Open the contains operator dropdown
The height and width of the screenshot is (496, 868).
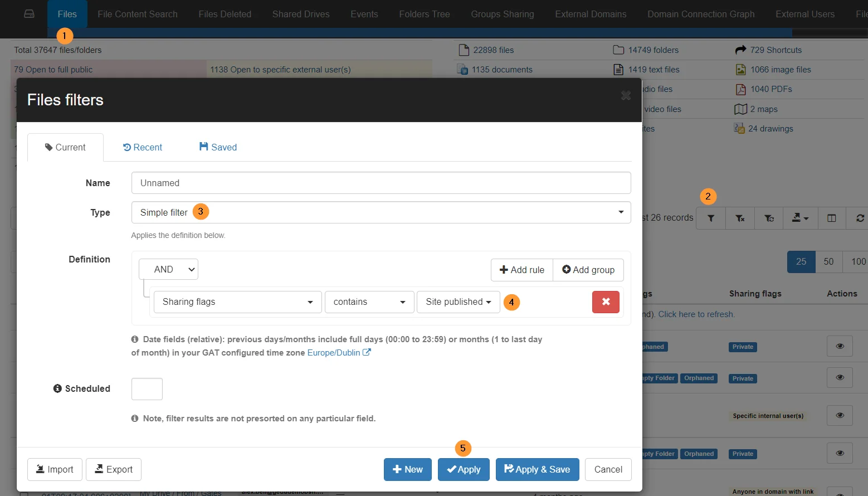(369, 302)
